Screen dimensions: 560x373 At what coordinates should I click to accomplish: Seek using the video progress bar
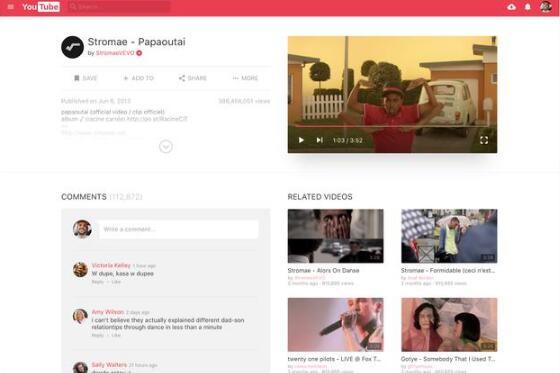pos(392,126)
